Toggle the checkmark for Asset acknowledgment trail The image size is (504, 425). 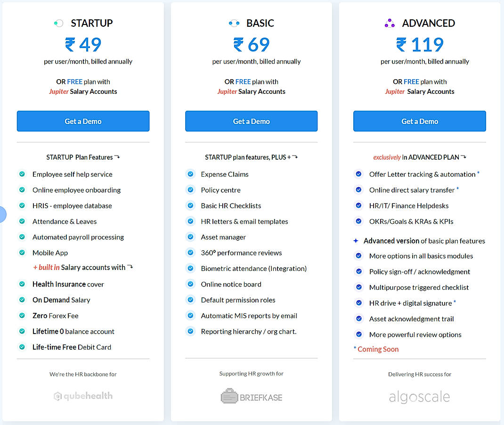point(358,319)
